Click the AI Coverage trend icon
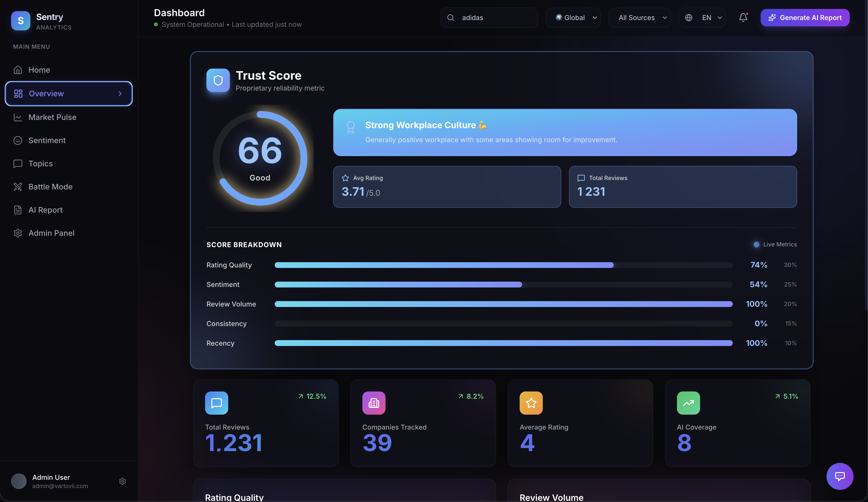This screenshot has height=502, width=868. pos(688,403)
